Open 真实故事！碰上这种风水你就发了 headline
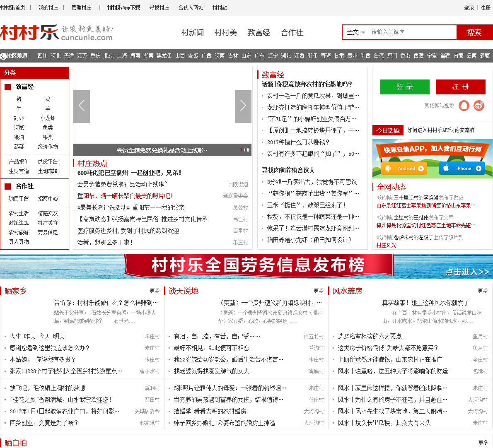The width and height of the screenshot is (493, 448). tap(425, 303)
